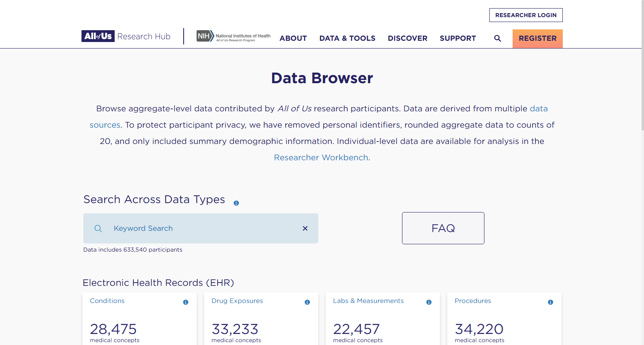Open the SUPPORT menu
This screenshot has height=345, width=644.
pos(458,38)
